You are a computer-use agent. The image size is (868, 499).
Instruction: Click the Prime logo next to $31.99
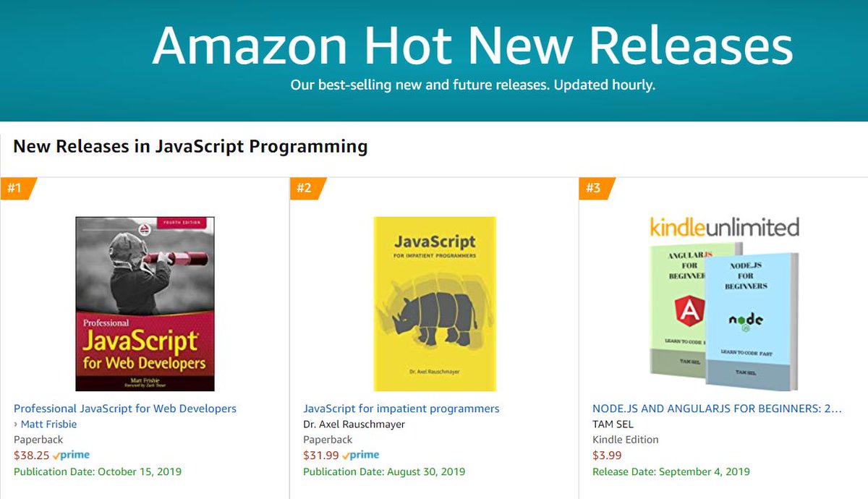coord(360,456)
